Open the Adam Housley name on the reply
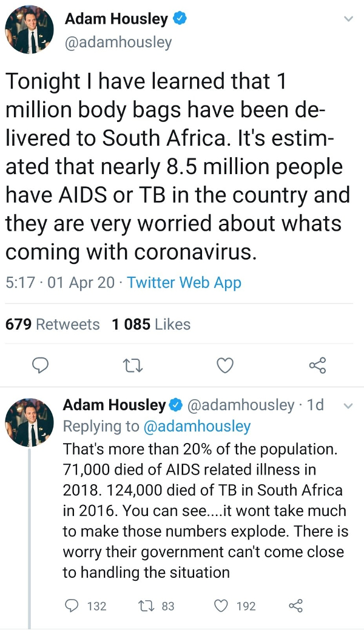 pyautogui.click(x=114, y=405)
